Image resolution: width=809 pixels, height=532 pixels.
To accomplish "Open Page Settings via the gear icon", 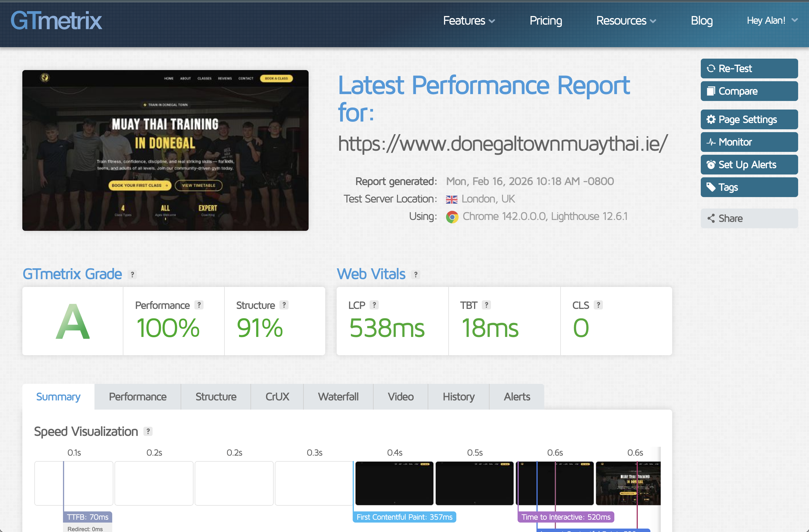I will 711,119.
